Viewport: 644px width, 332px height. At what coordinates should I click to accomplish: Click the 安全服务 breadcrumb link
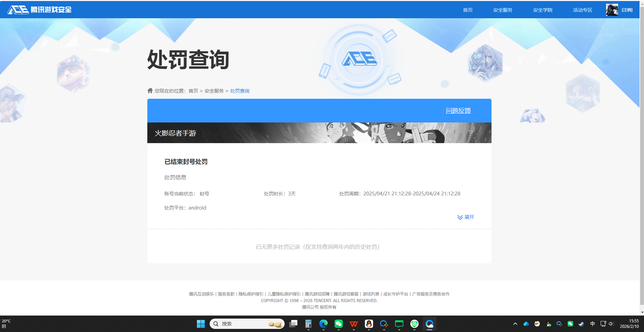click(214, 91)
